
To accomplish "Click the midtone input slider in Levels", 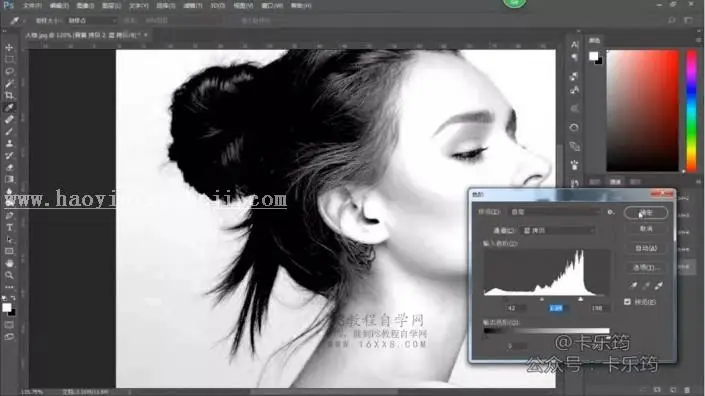I will click(x=542, y=299).
